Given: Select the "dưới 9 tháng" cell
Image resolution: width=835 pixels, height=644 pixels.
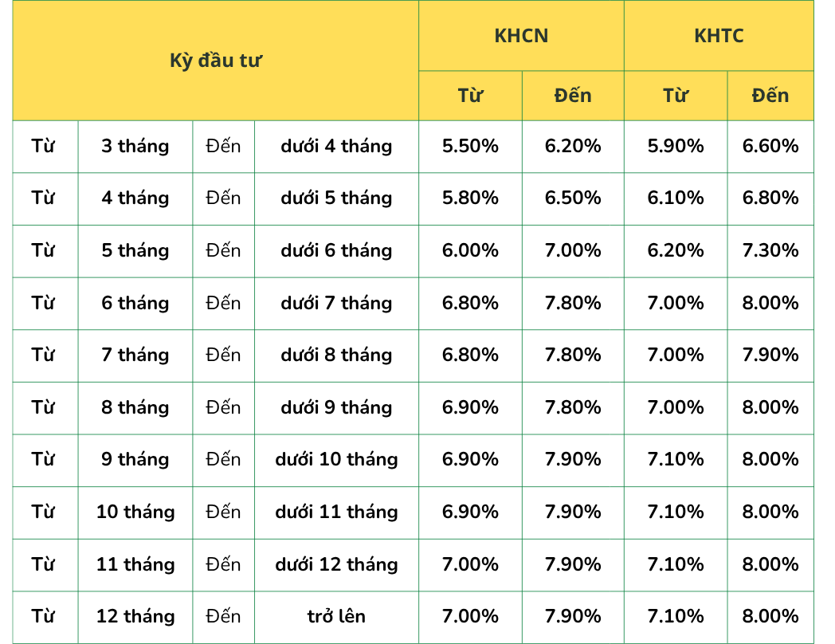Looking at the screenshot, I should click(336, 407).
